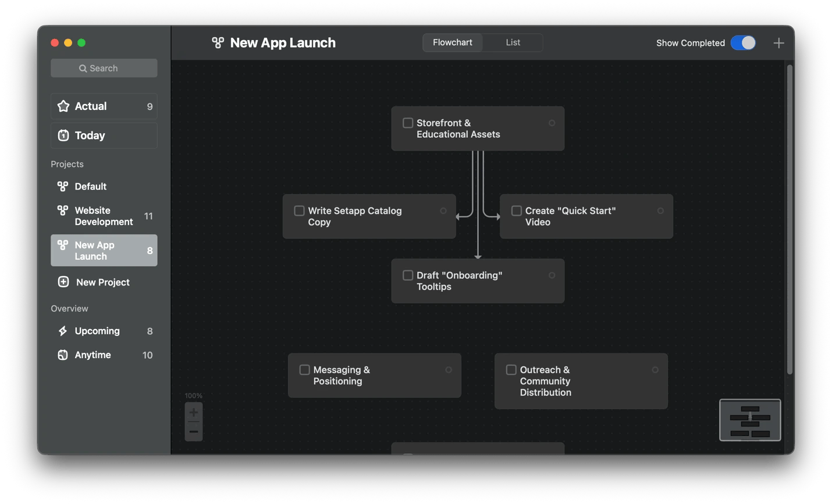Check off Messaging & Positioning task
Image resolution: width=832 pixels, height=504 pixels.
click(304, 370)
